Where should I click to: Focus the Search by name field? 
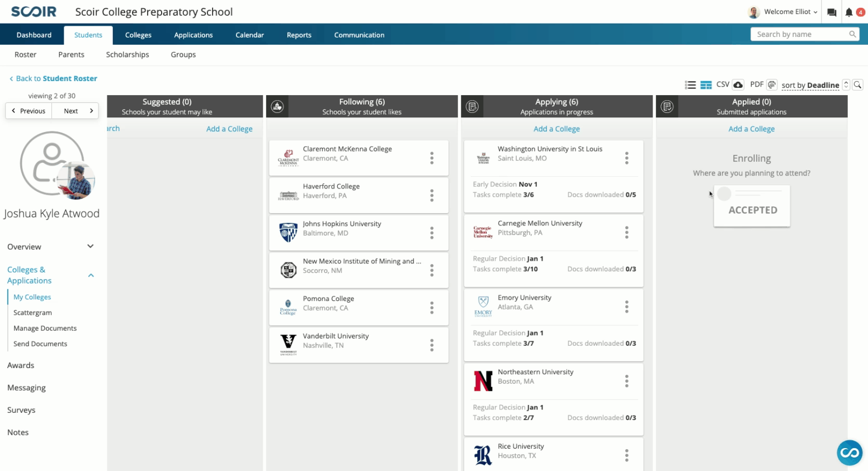coord(804,34)
